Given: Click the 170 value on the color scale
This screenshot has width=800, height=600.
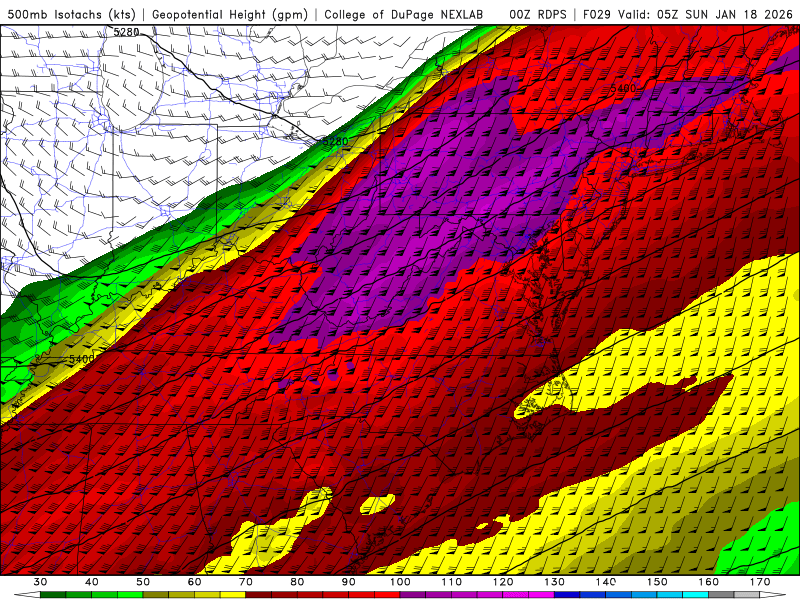Looking at the screenshot, I should pos(760,582).
